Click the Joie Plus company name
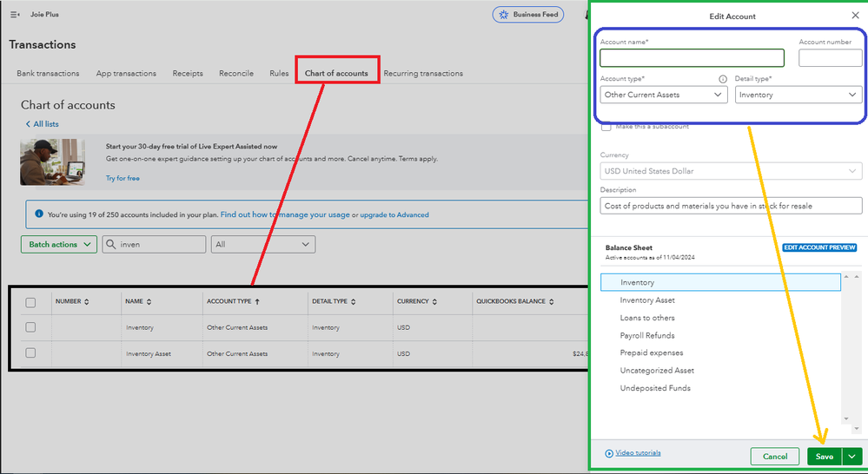This screenshot has height=474, width=868. (x=44, y=15)
